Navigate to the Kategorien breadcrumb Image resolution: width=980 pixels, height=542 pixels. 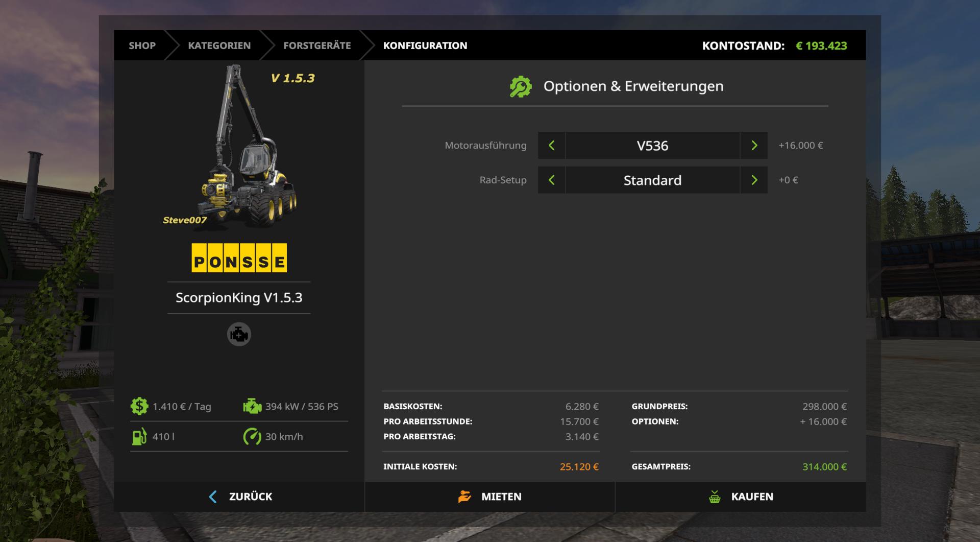click(219, 45)
